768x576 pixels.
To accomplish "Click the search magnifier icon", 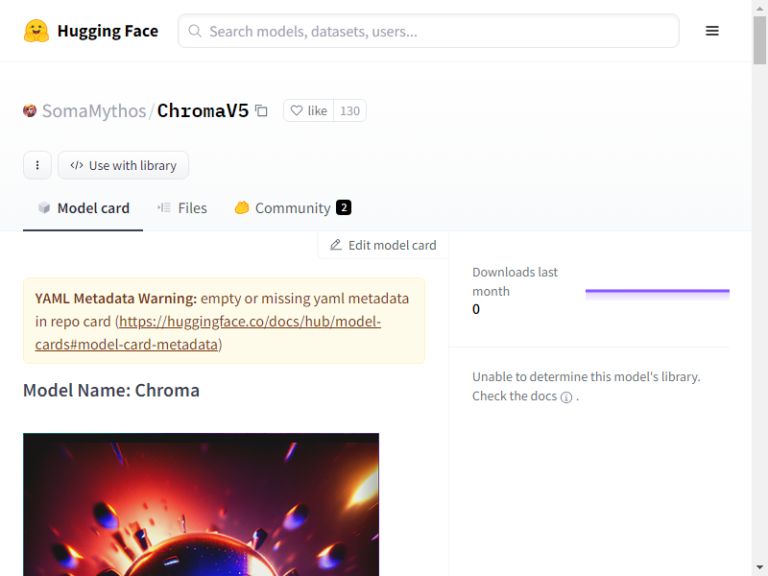I will pos(195,31).
